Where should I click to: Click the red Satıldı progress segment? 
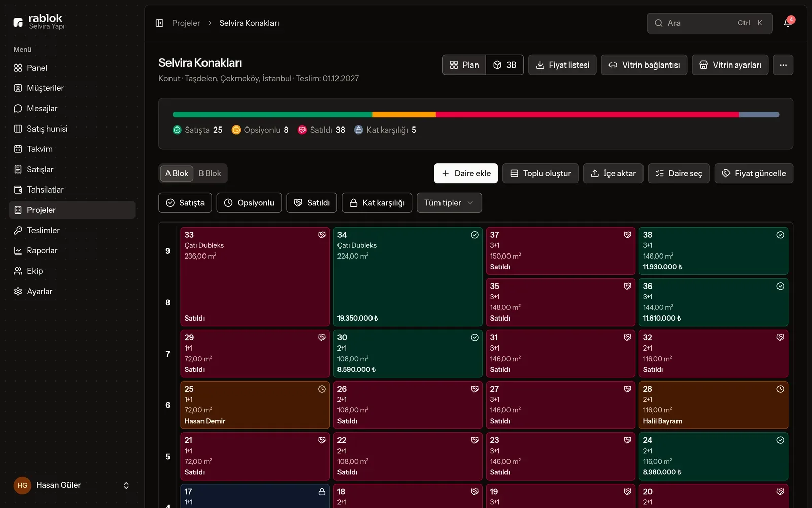[587, 115]
